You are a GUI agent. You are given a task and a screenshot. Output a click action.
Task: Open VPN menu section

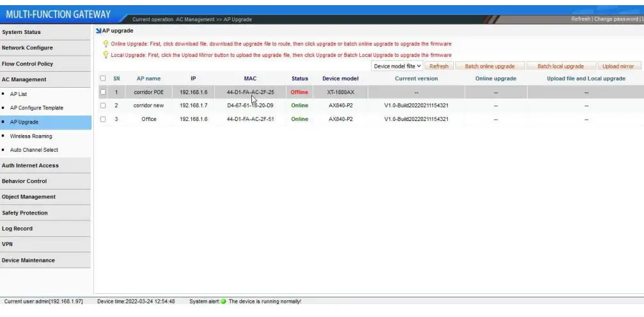[45, 244]
